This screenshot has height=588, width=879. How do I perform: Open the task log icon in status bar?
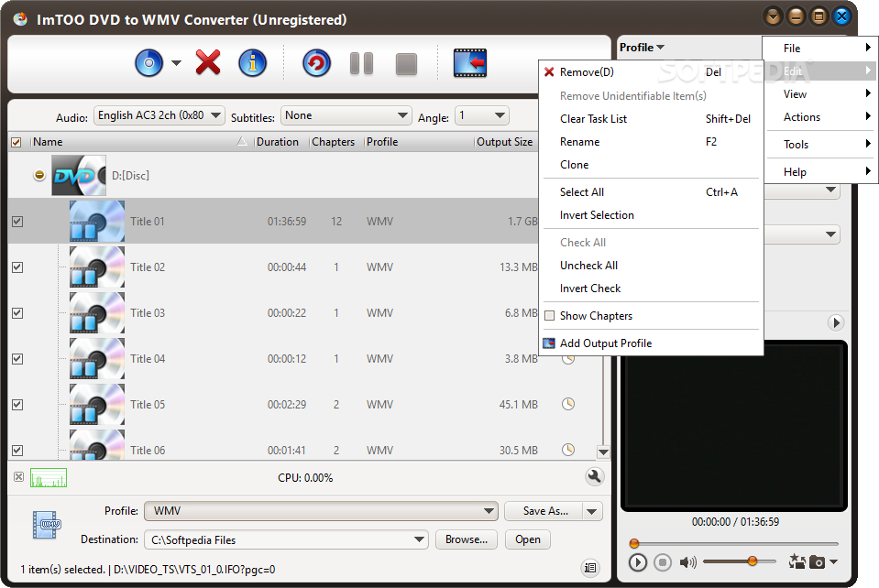tap(590, 568)
